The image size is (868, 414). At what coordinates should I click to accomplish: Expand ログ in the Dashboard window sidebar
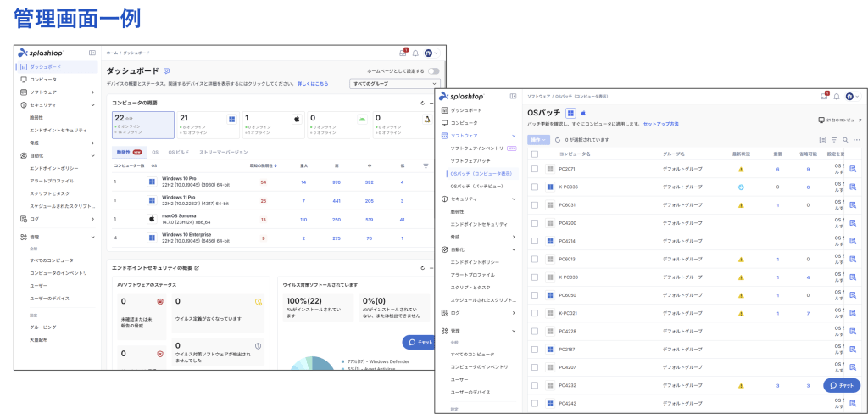pyautogui.click(x=93, y=219)
